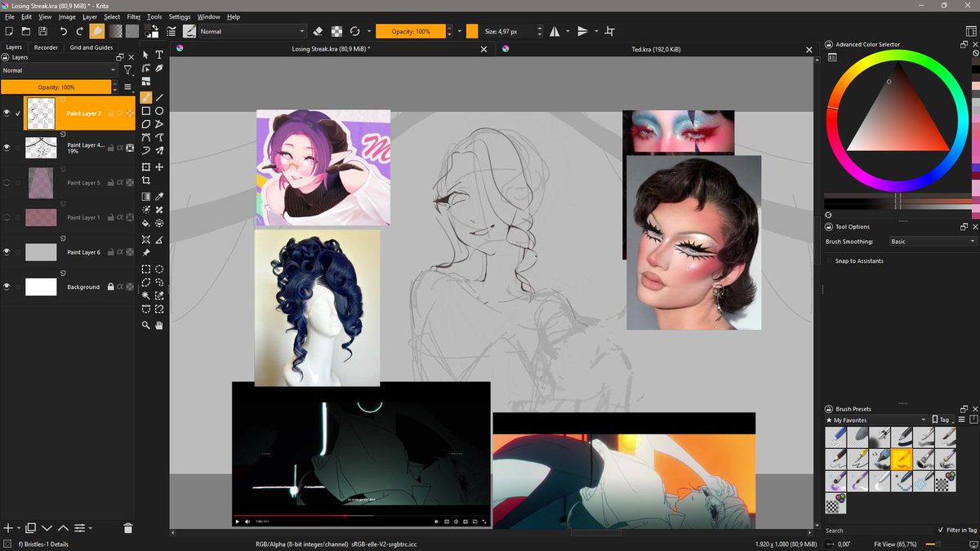Select the Ellipse shape tool
The image size is (980, 551).
[x=159, y=111]
